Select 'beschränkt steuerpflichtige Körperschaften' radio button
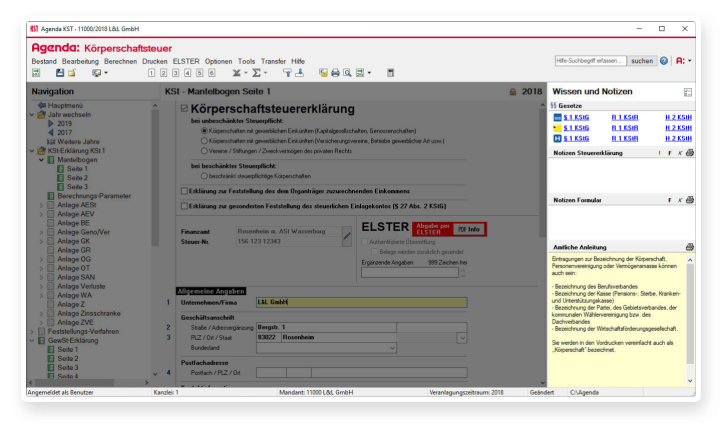Screen dimensions: 728x434 [205, 175]
